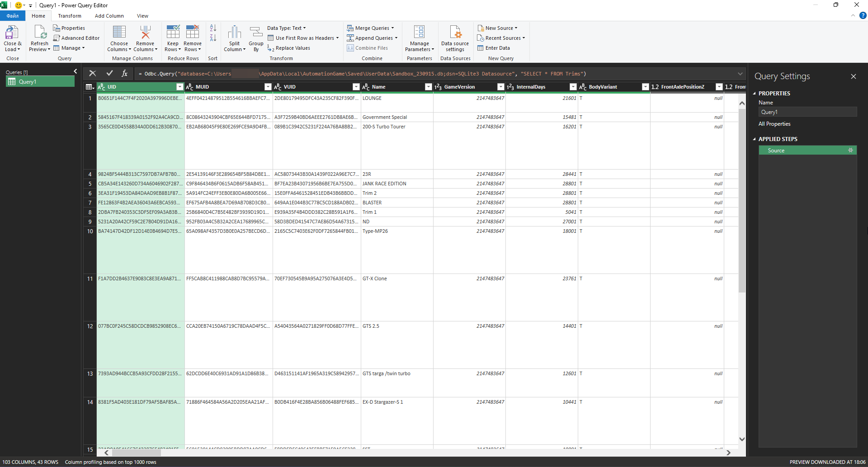Viewport: 868px width, 467px height.
Task: Open the Advanced Editor
Action: 76,38
